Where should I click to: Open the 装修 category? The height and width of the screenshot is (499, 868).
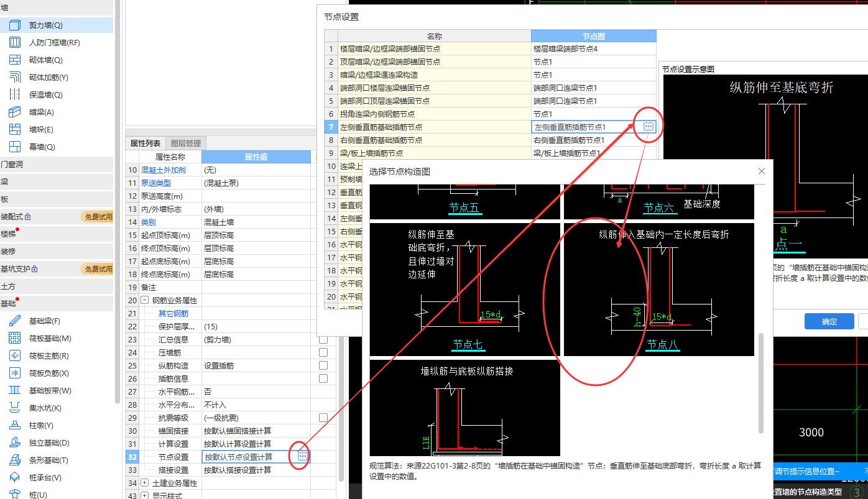click(56, 252)
